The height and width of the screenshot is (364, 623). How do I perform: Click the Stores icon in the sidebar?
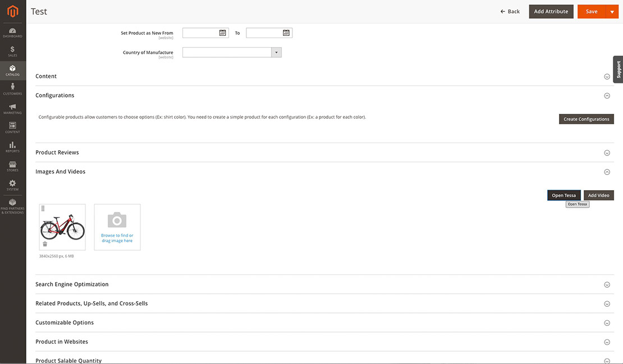[x=12, y=165]
